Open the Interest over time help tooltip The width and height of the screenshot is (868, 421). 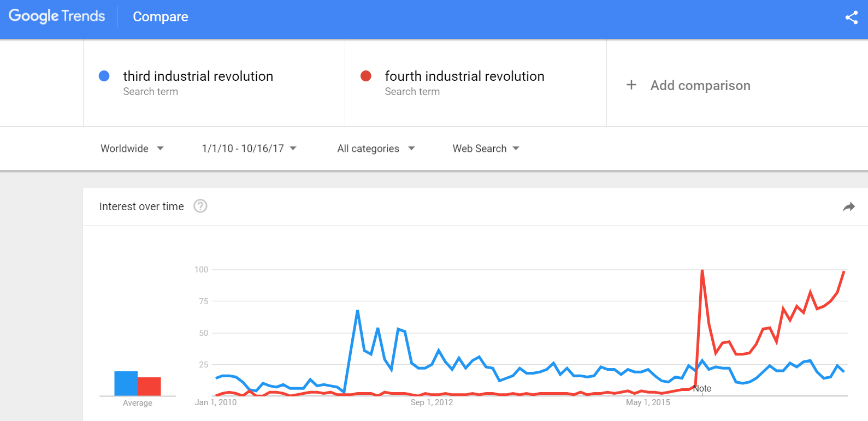pyautogui.click(x=200, y=206)
